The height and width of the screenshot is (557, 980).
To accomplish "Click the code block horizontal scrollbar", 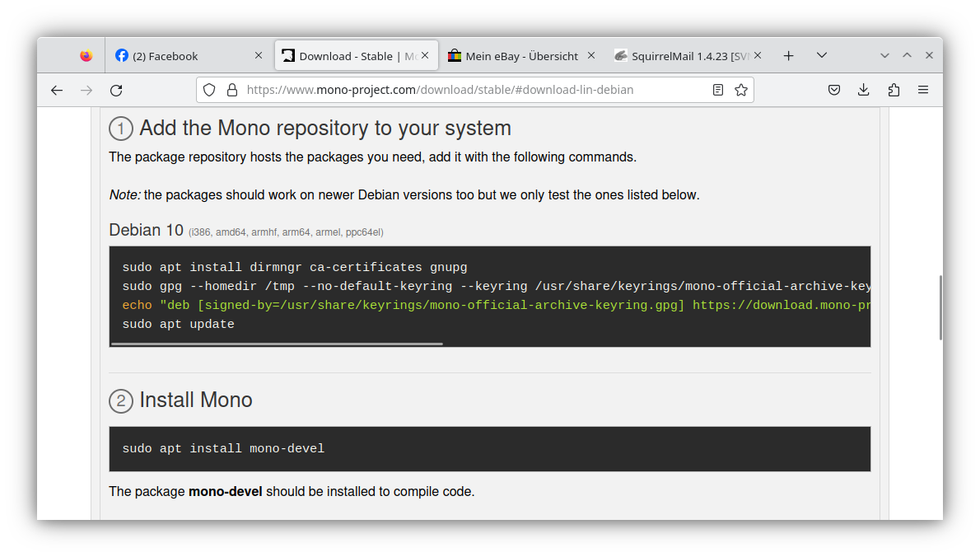I will click(277, 344).
